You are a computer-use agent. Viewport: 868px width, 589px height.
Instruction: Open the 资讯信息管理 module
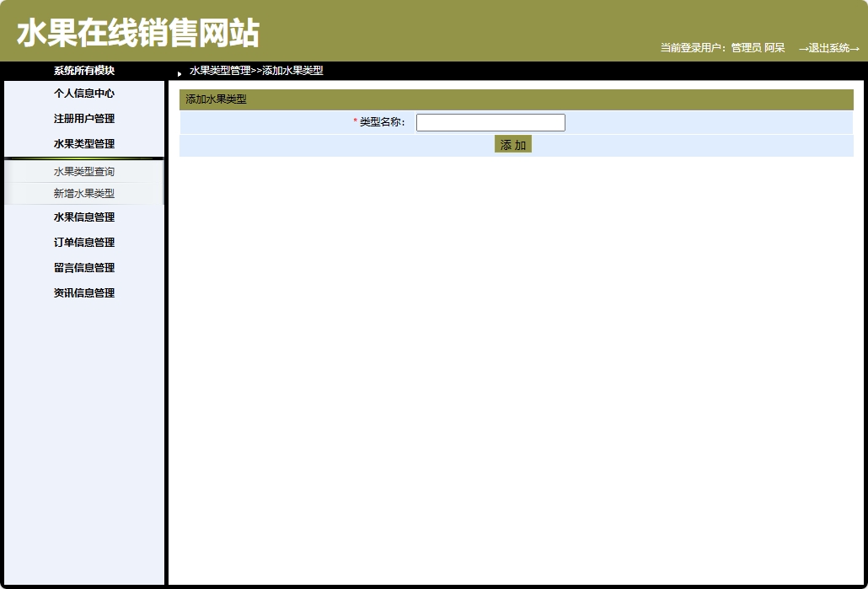(83, 292)
